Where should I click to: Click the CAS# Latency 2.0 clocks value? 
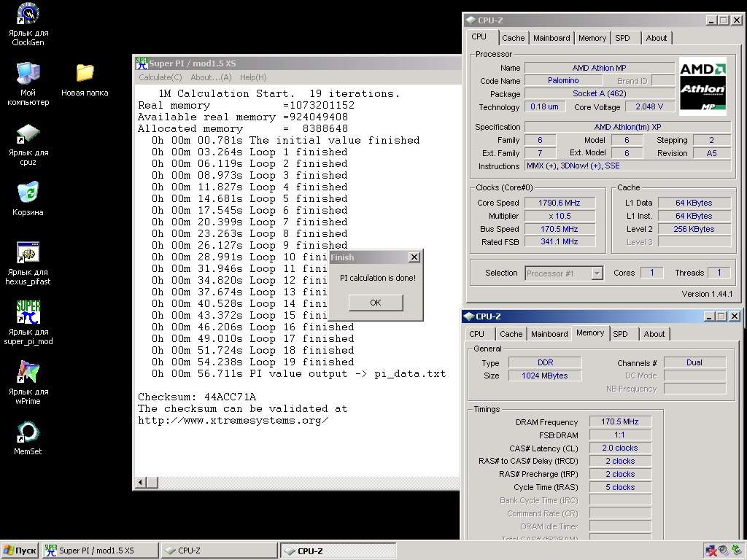pos(620,448)
